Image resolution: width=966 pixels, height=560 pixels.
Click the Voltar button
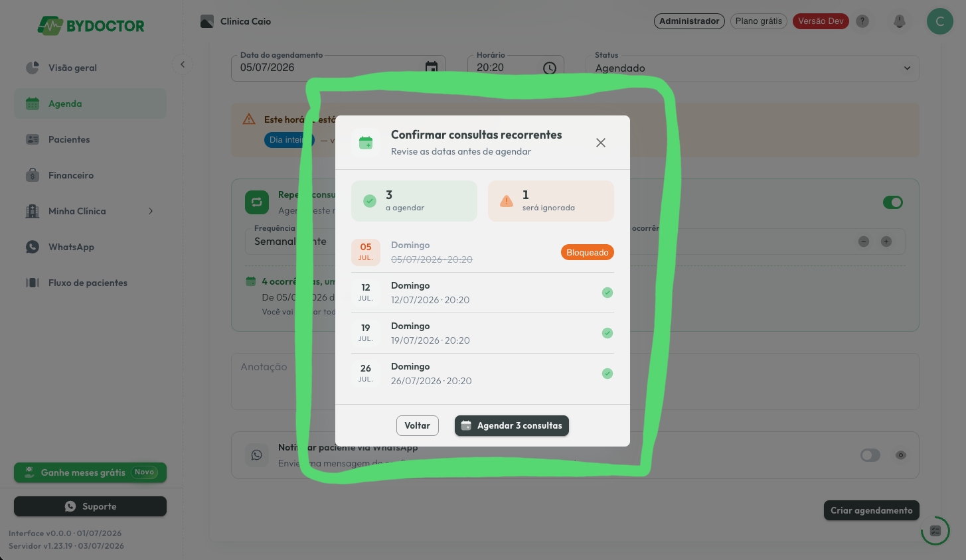(418, 426)
